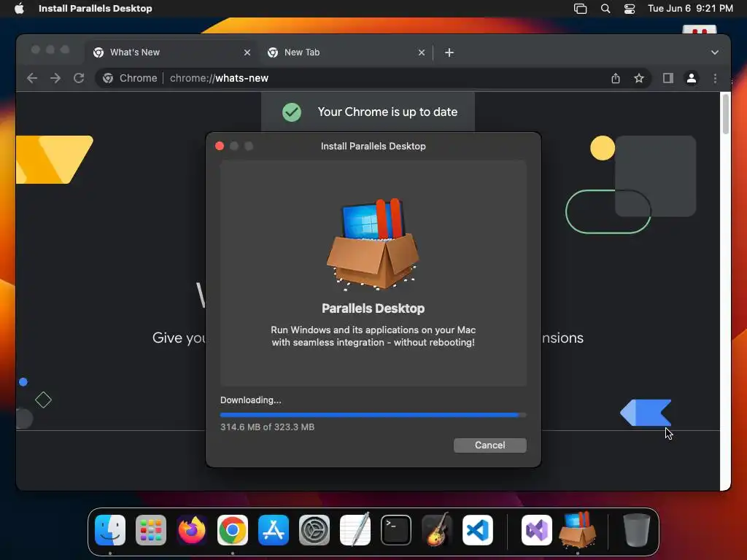
Task: Open System Settings from the Dock
Action: click(x=314, y=530)
